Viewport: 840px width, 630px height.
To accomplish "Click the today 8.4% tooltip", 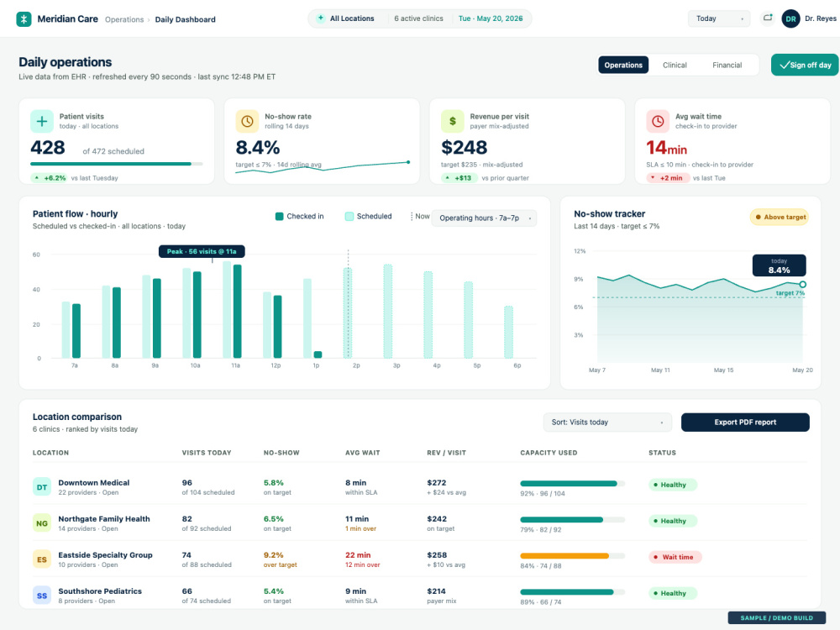I will tap(779, 265).
